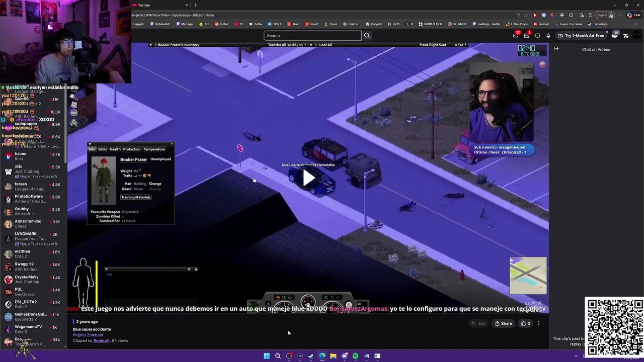Play the Blue causa accidente clip
The image size is (644, 362).
coord(308,177)
